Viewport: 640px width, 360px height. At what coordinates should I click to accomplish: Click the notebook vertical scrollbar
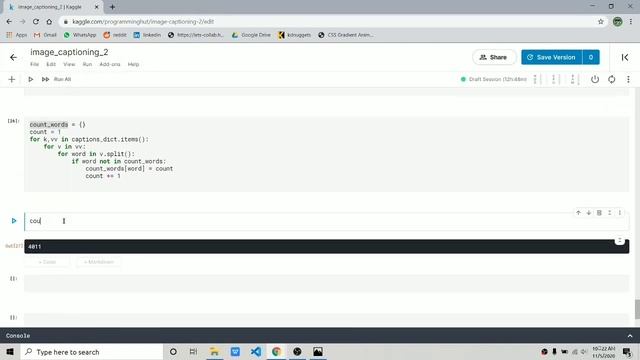pyautogui.click(x=637, y=309)
